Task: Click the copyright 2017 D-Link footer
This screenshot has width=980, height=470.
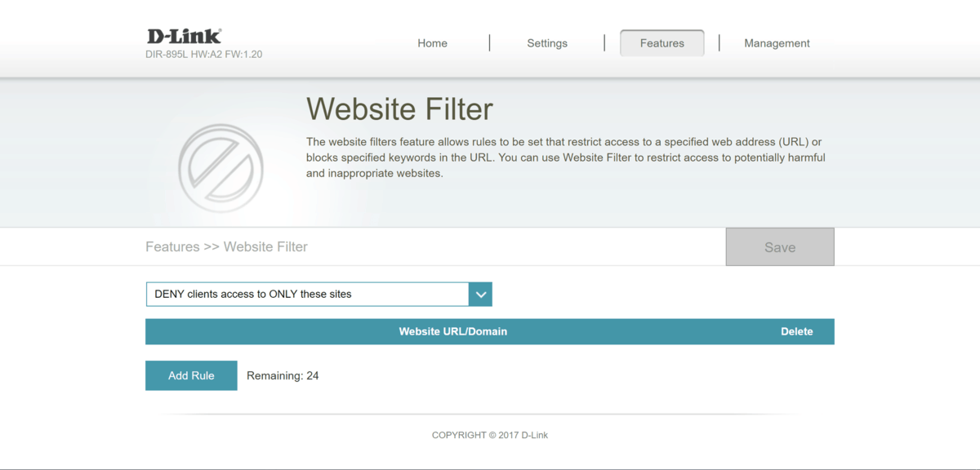Action: [489, 435]
